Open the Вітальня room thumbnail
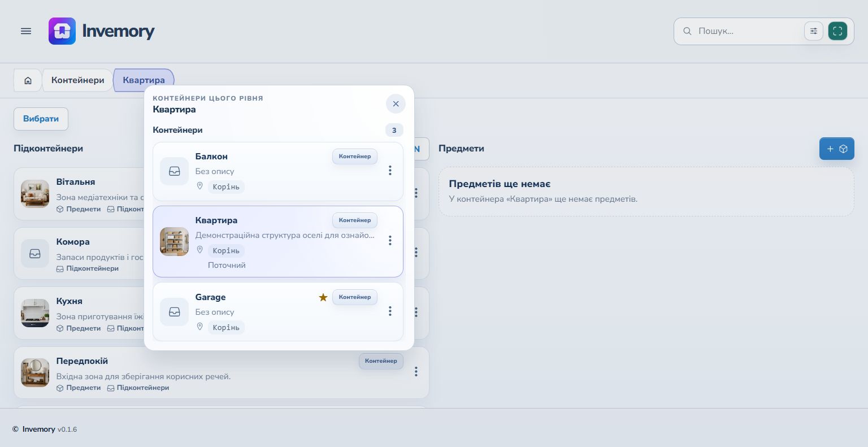The height and width of the screenshot is (447, 868). click(35, 194)
